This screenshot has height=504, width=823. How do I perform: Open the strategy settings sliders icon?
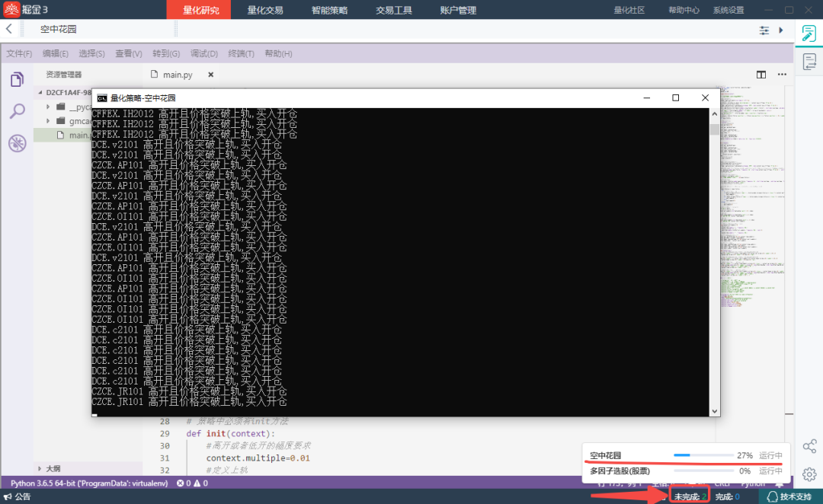764,30
